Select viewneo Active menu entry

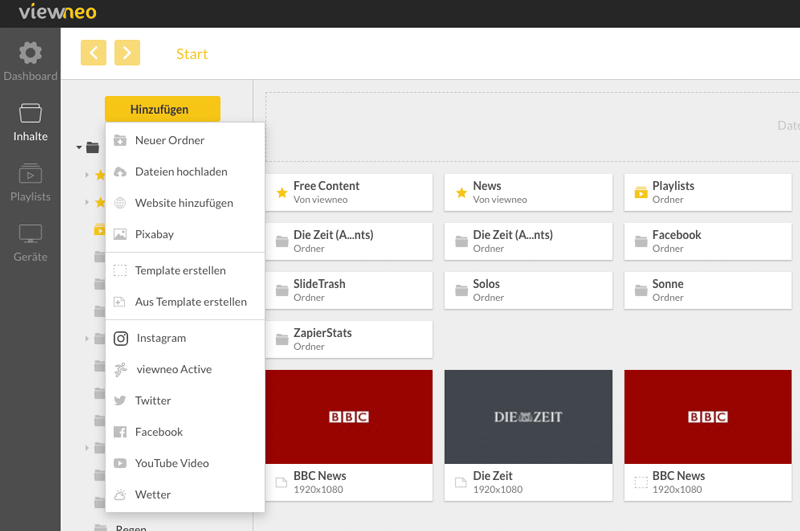click(185, 369)
